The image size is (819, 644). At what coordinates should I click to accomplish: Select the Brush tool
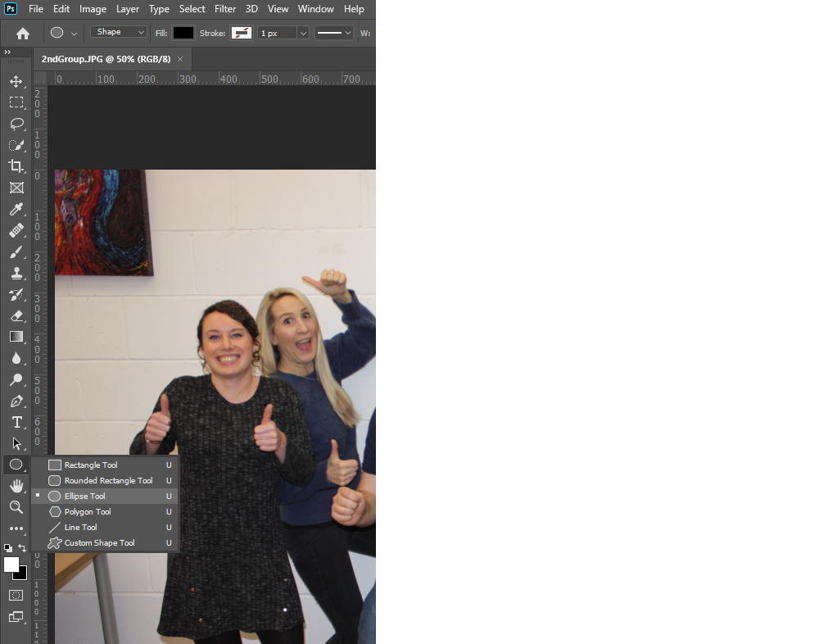point(16,252)
